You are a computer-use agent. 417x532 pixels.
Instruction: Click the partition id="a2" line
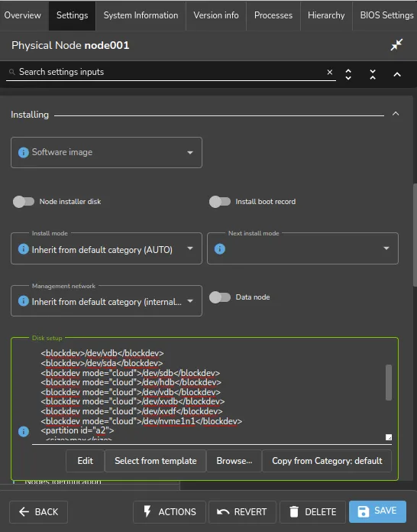(x=77, y=430)
